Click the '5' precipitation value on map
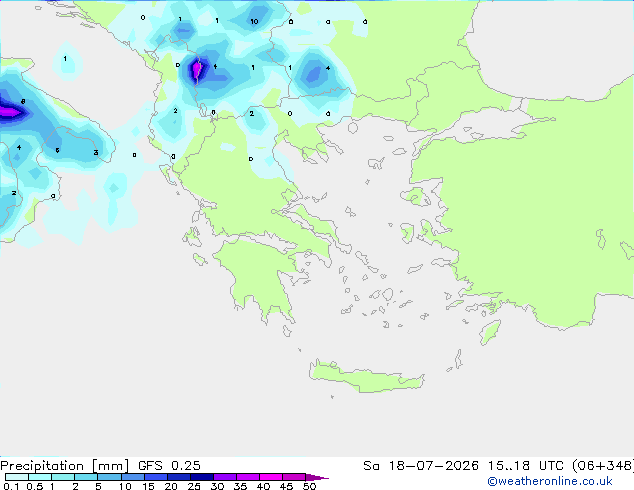 [x=57, y=150]
